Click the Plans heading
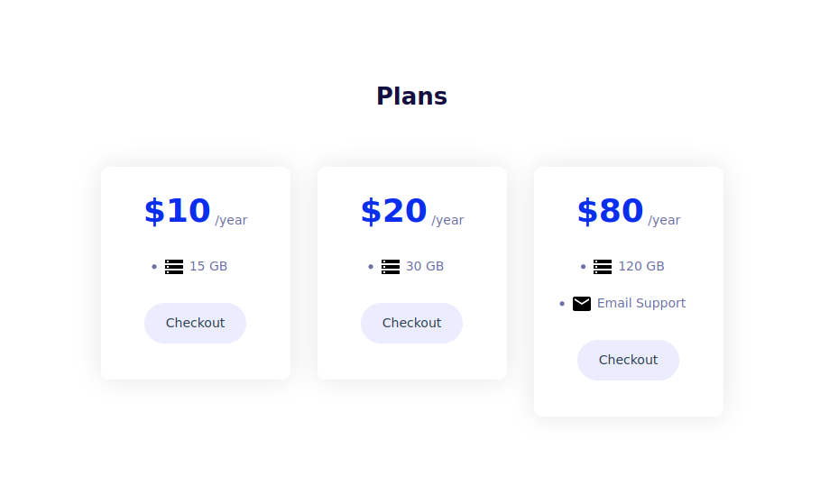Viewport: 820px width, 504px height. click(411, 96)
